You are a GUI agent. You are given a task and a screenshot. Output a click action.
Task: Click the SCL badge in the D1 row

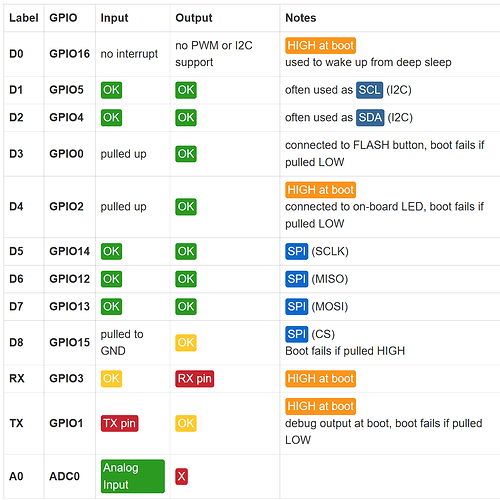pyautogui.click(x=369, y=90)
